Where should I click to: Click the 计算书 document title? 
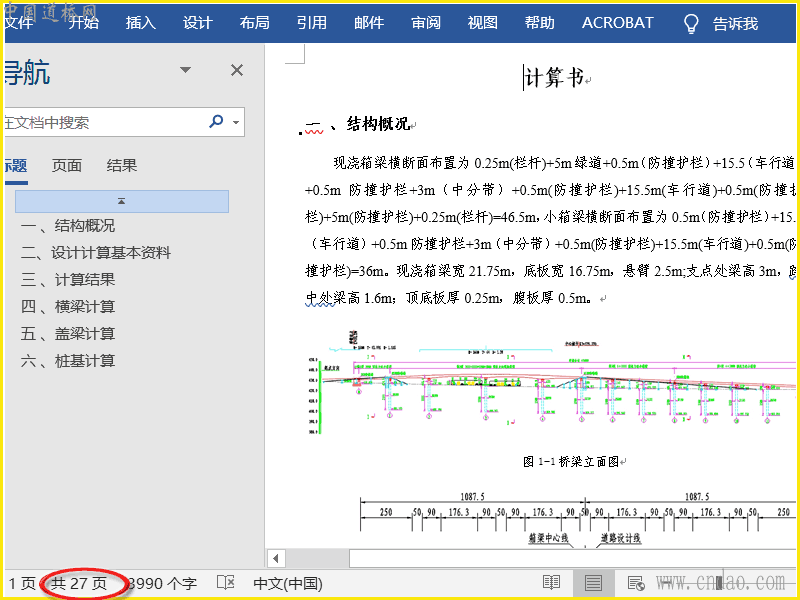(554, 78)
